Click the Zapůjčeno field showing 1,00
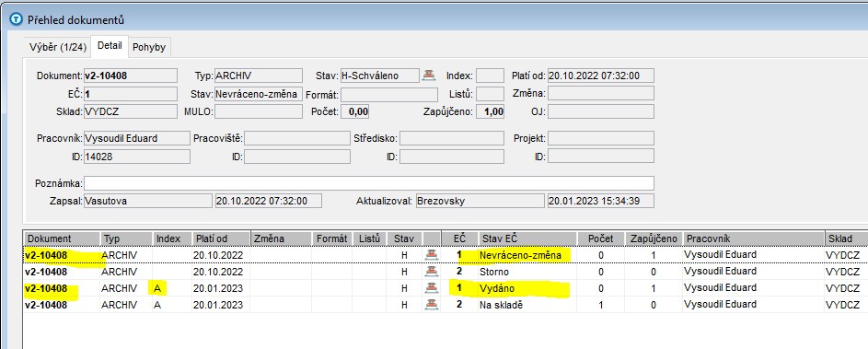This screenshot has height=349, width=868. (x=490, y=111)
